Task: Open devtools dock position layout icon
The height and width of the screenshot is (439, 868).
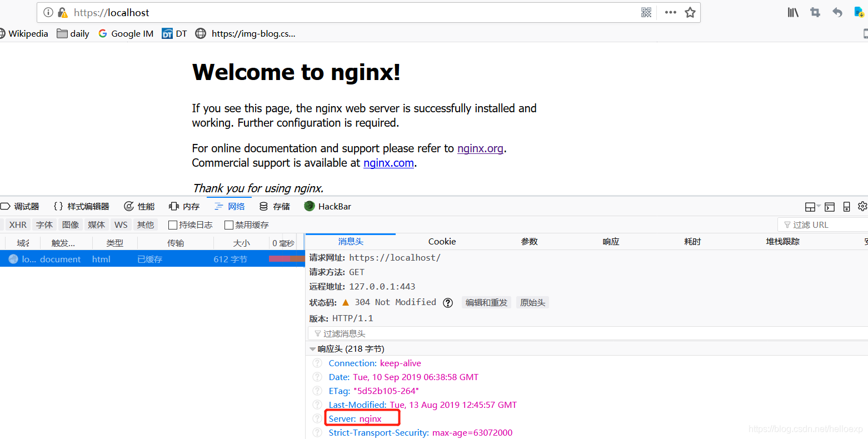Action: tap(810, 207)
